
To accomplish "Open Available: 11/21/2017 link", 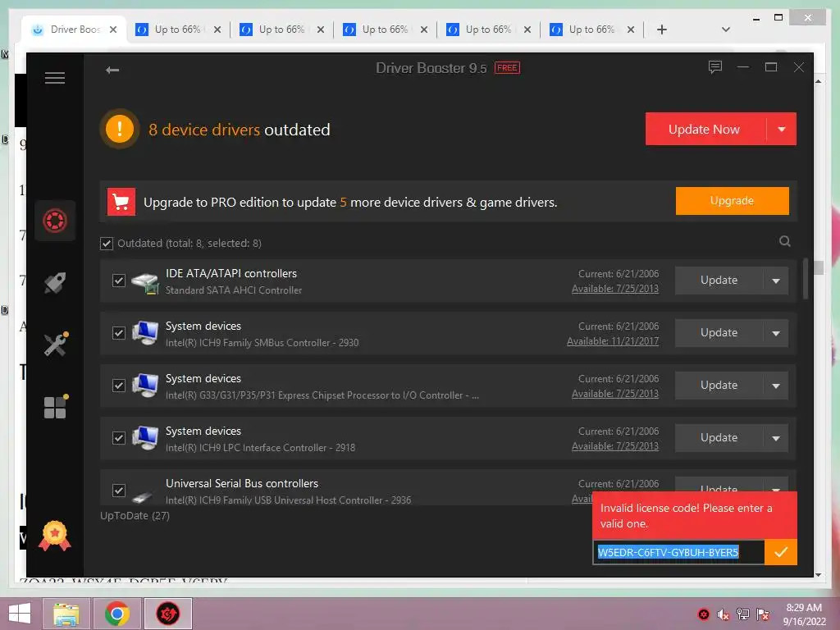I will pyautogui.click(x=613, y=341).
